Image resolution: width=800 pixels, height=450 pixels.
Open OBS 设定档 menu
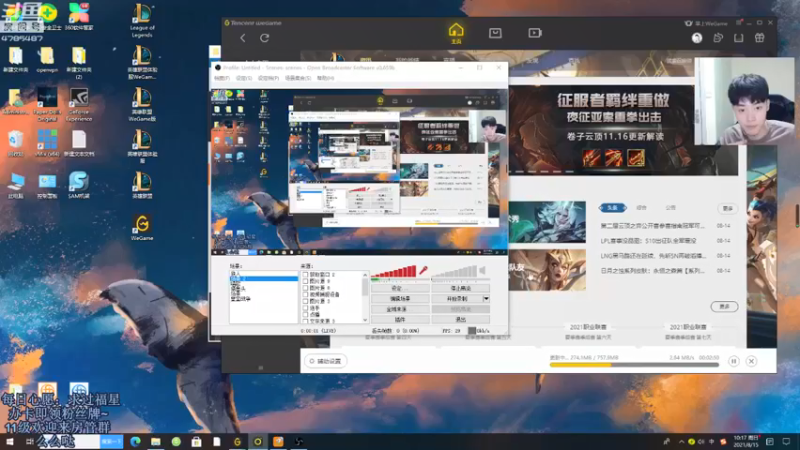(x=268, y=78)
